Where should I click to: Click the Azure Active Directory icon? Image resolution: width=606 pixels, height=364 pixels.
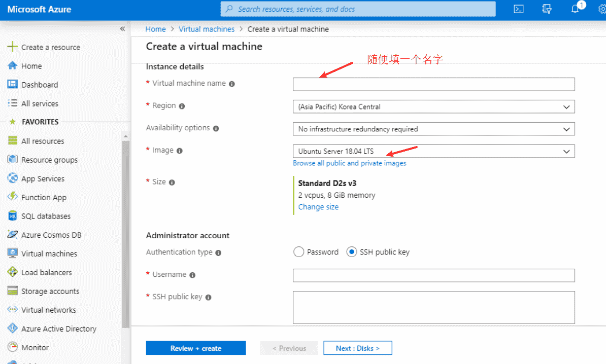(12, 328)
